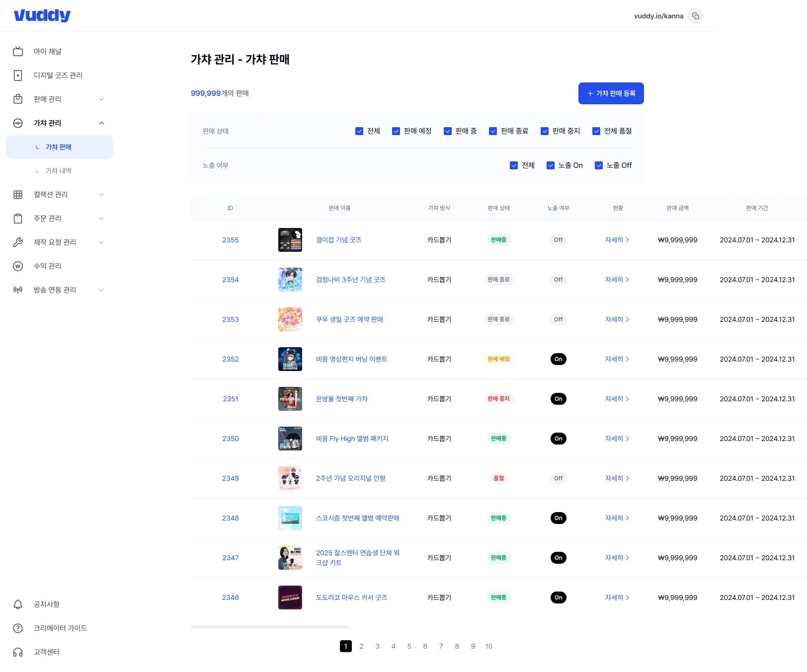The width and height of the screenshot is (807, 672).
Task: Click the 컬렉션 관리 grid icon
Action: (x=18, y=194)
